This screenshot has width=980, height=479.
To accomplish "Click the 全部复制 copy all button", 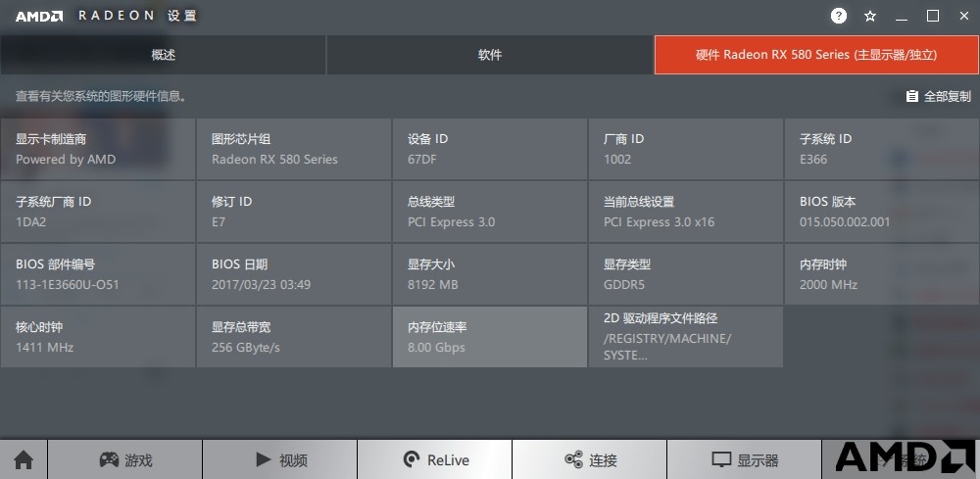I will click(939, 96).
